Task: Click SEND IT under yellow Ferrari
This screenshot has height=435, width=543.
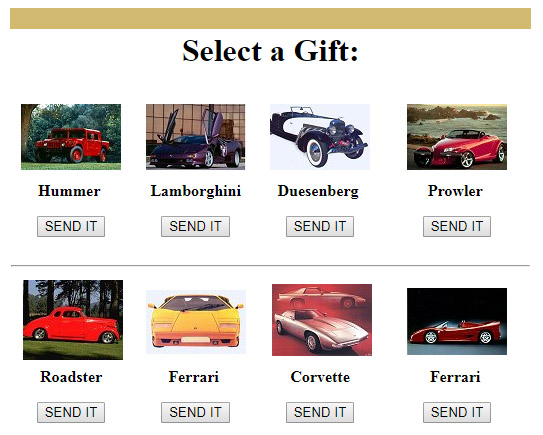Action: click(195, 412)
